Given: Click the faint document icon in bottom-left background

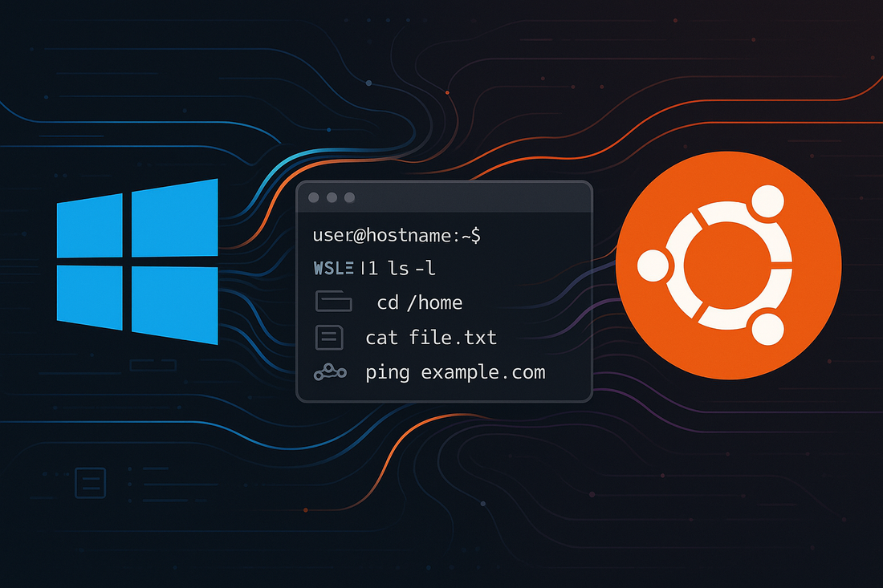Looking at the screenshot, I should (88, 483).
